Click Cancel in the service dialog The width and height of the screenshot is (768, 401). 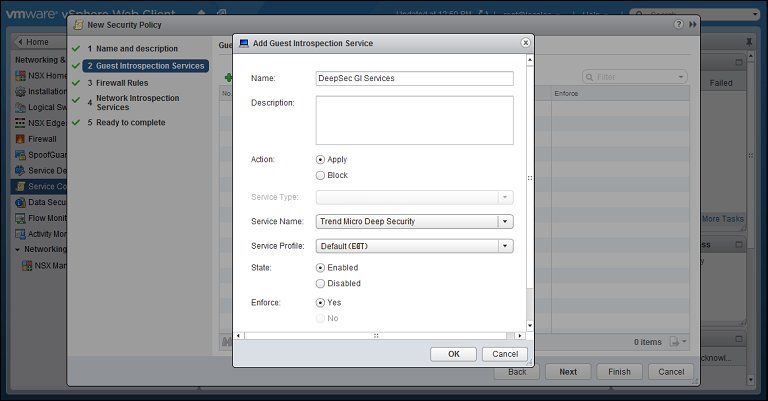click(504, 354)
